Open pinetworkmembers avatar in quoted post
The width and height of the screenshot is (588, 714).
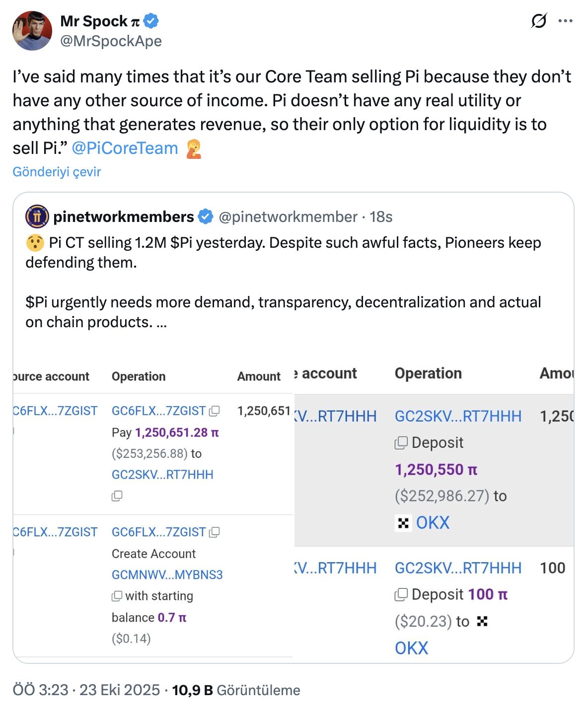pyautogui.click(x=37, y=216)
